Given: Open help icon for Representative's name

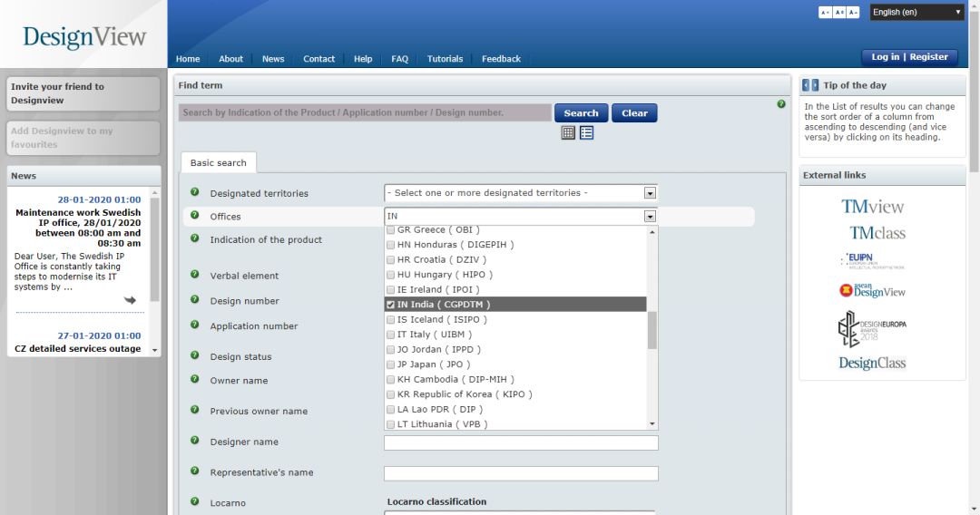Looking at the screenshot, I should click(x=194, y=471).
